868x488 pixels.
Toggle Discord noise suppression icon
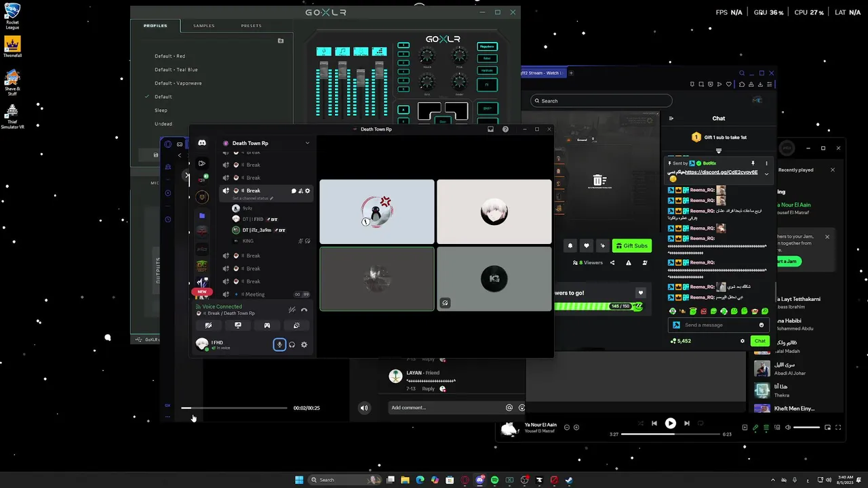(x=292, y=310)
